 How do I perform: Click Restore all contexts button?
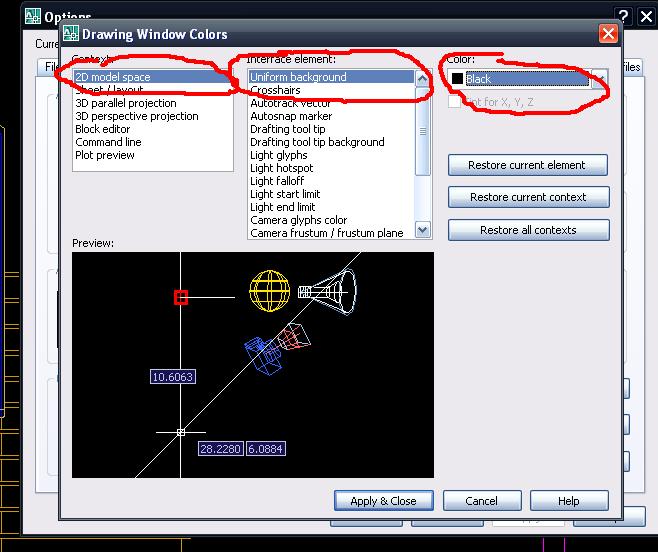528,230
